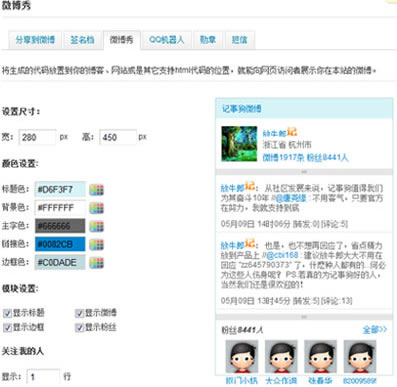Open the first fan's name link under the avatars
Image resolution: width=397 pixels, height=387 pixels.
(x=242, y=380)
